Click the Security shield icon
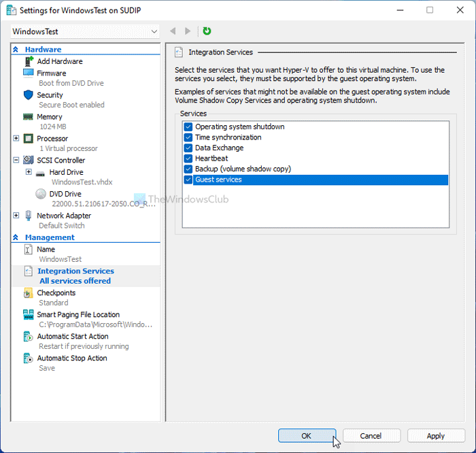The image size is (476, 453). click(29, 95)
